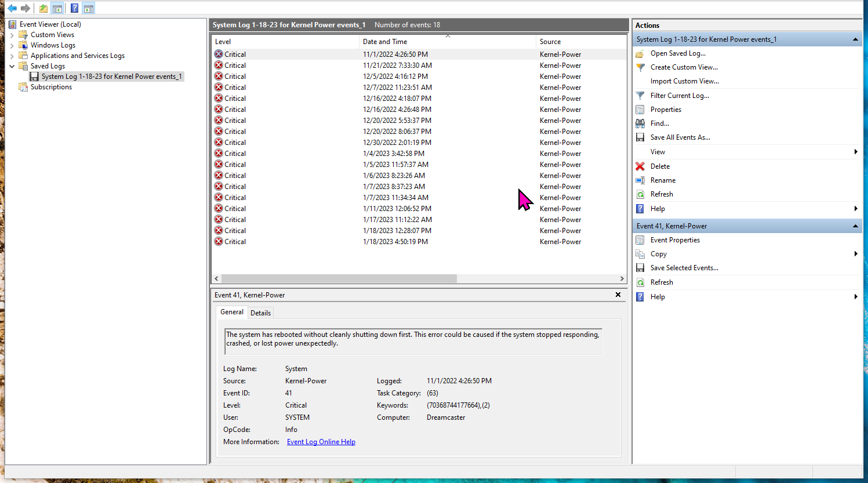Click the Filter Current Log funnel icon
This screenshot has width=868, height=483.
point(640,96)
